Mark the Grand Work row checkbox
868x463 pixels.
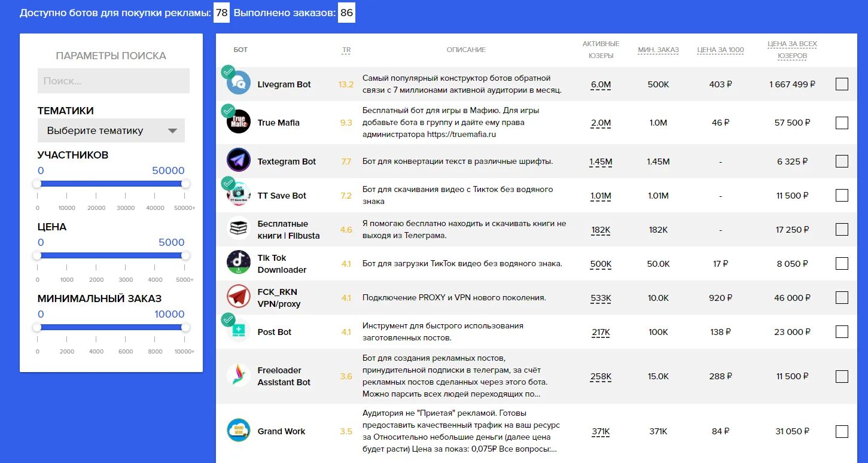coord(842,431)
